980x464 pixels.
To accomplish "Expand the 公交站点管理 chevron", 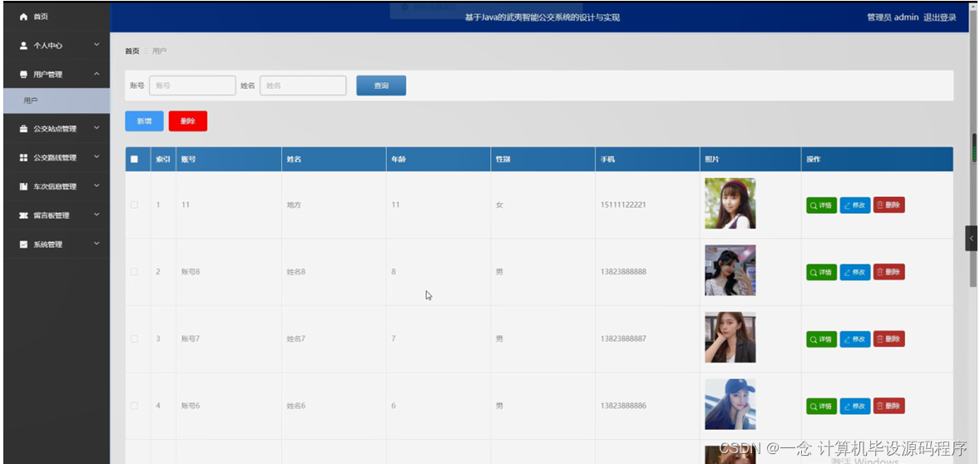I will [97, 128].
